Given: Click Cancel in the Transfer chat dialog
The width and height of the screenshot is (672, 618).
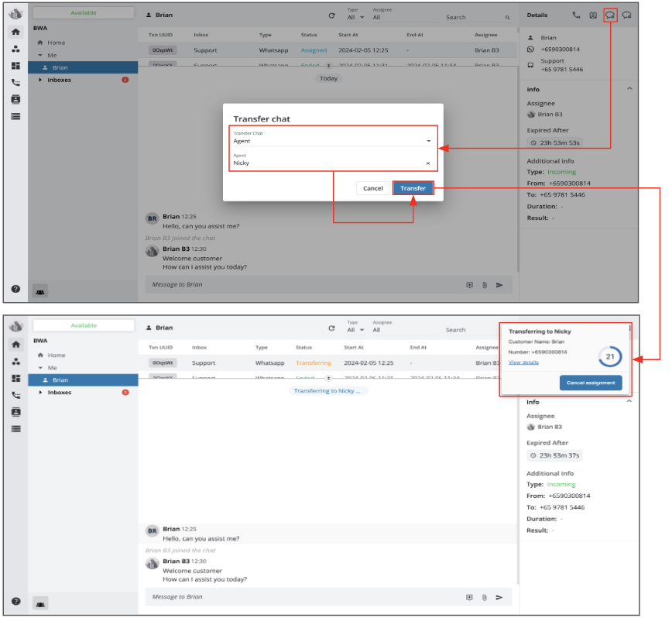Looking at the screenshot, I should click(373, 188).
